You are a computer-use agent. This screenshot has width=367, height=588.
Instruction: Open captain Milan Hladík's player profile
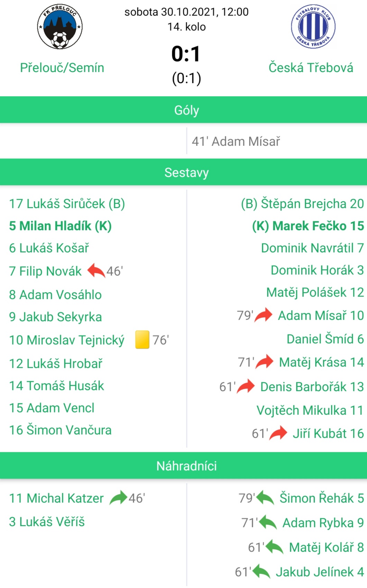60,226
